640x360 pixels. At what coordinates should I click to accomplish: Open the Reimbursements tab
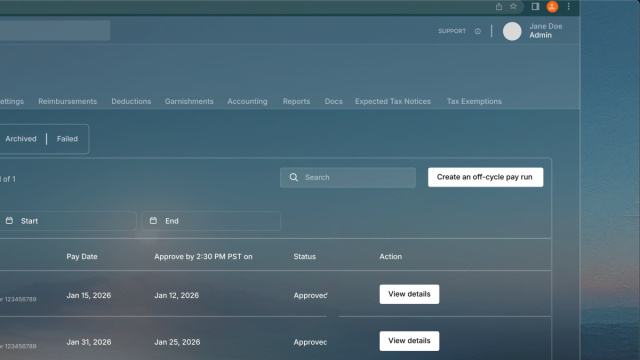coord(68,101)
